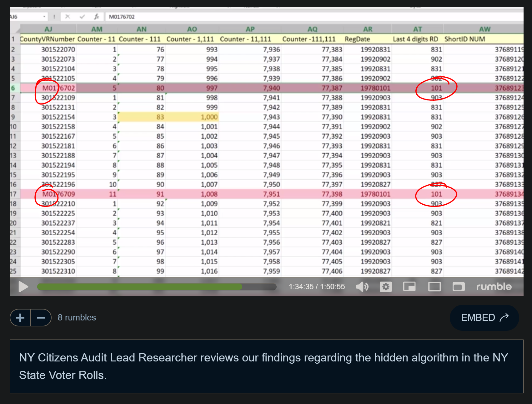Upvote the video with plus button
The width and height of the screenshot is (532, 404).
tap(20, 318)
